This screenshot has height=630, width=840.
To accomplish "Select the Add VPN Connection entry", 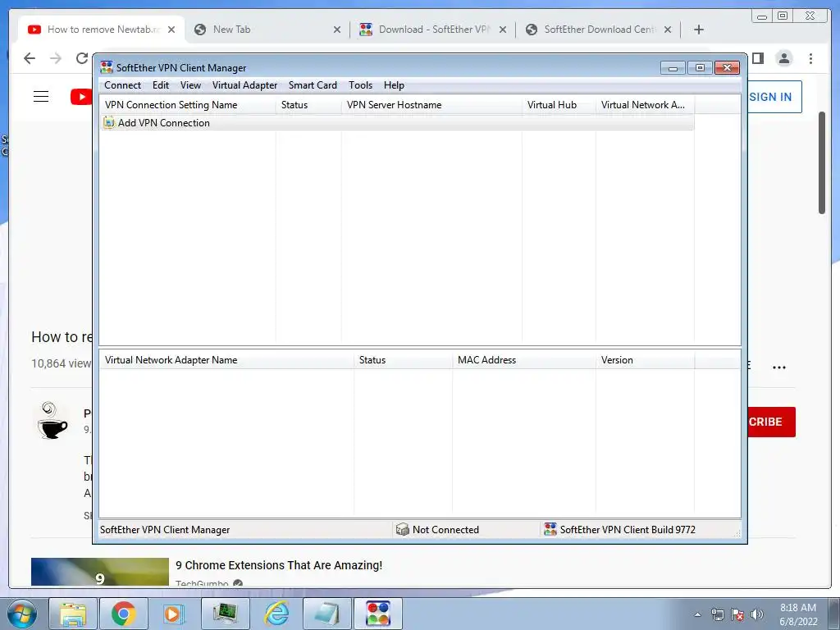I will tap(397, 123).
